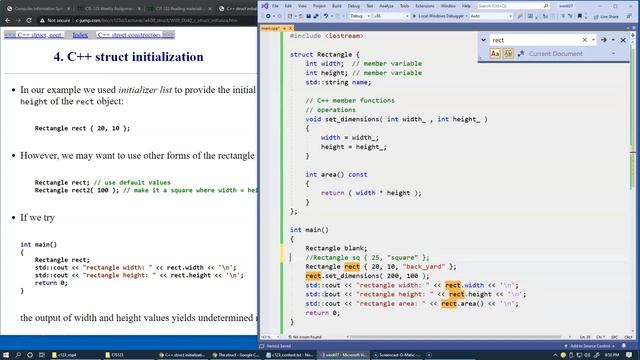Open the Extensions menu

[425, 6]
